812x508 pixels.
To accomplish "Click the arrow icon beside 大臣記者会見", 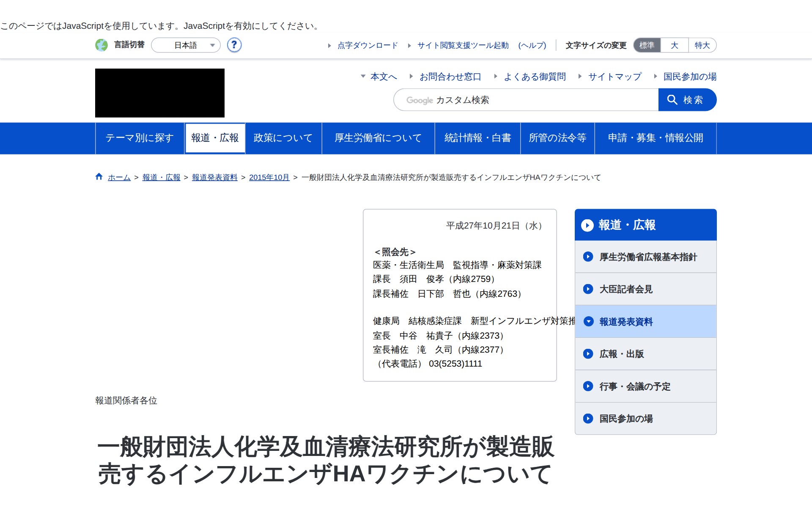I will coord(588,289).
